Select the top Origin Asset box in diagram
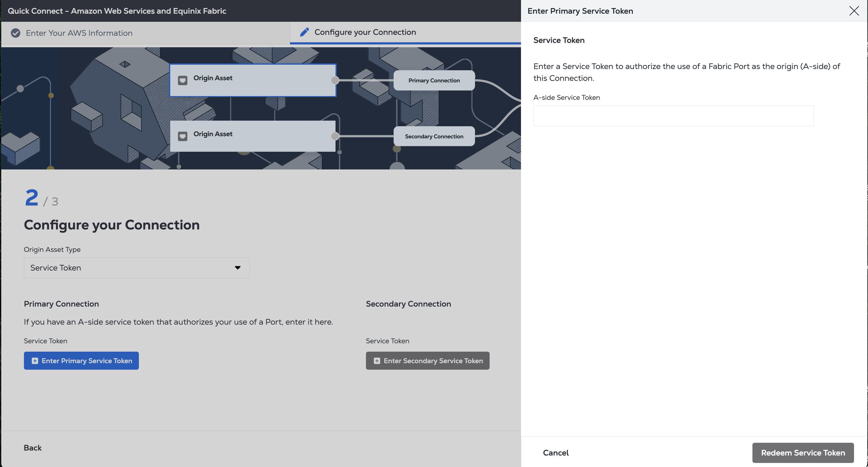This screenshot has height=467, width=868. [x=253, y=80]
